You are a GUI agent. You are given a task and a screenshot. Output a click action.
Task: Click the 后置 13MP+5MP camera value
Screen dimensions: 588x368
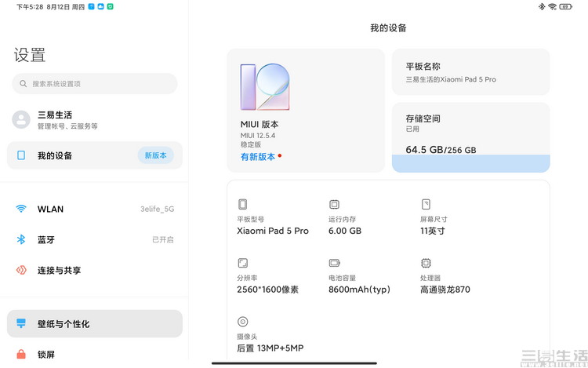270,348
